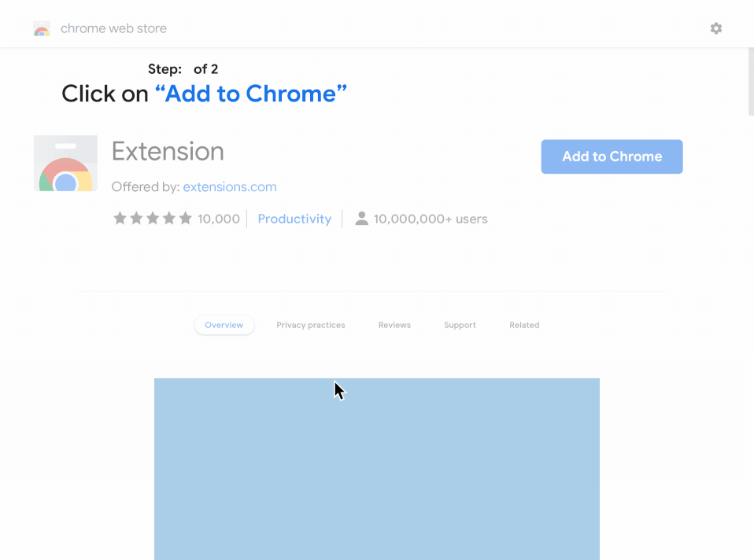Open the Support tab
The image size is (754, 560).
[460, 325]
